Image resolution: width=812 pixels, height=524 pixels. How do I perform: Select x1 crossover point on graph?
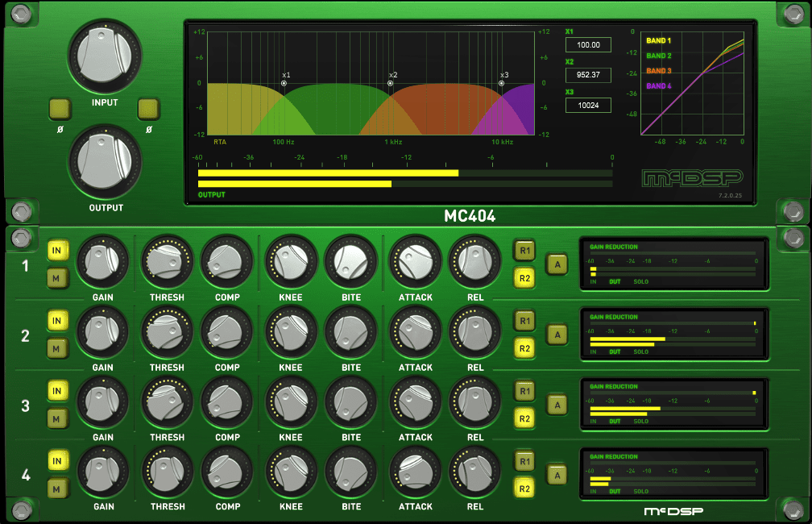click(284, 83)
